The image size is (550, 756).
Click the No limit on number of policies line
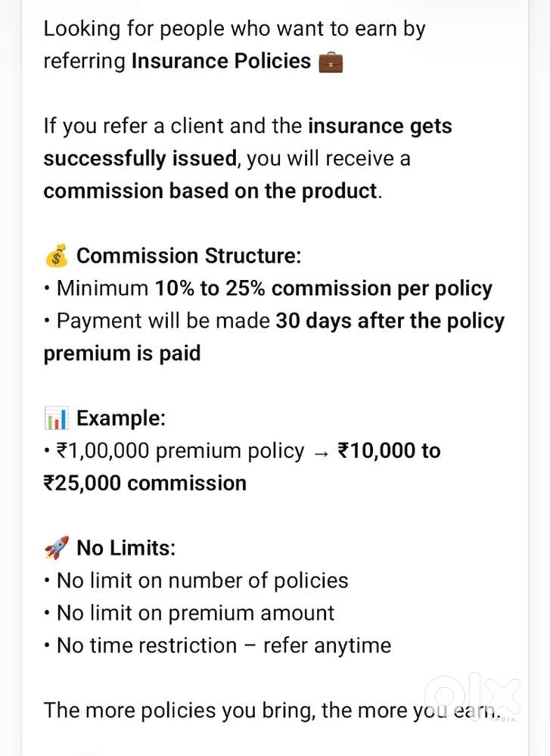[202, 580]
